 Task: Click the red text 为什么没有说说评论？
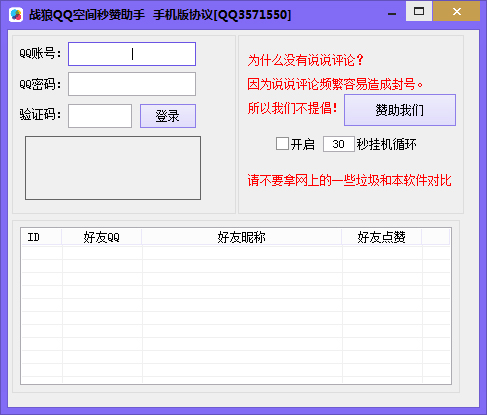tap(305, 61)
